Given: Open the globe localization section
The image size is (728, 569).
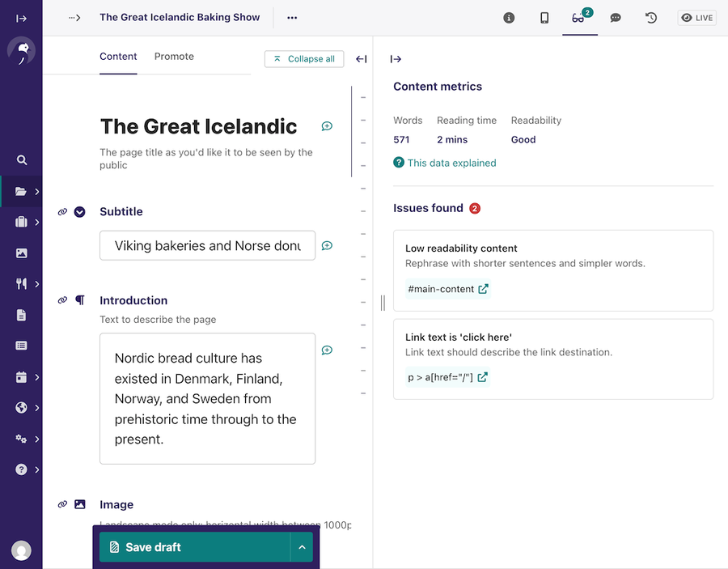Looking at the screenshot, I should point(20,407).
